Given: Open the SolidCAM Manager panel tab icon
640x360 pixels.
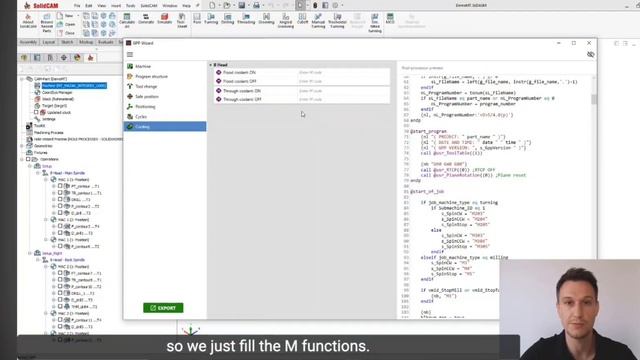Looking at the screenshot, I should (x=90, y=58).
